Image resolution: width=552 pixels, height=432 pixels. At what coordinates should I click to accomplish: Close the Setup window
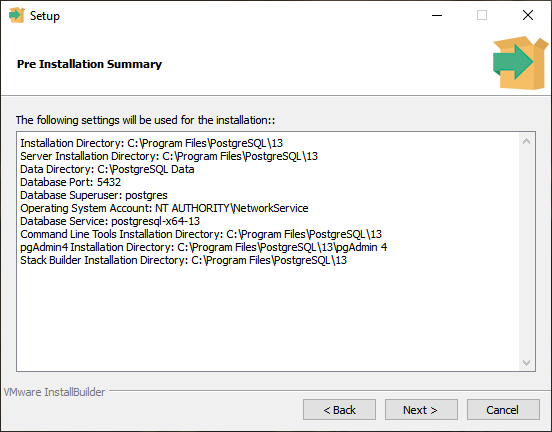(x=528, y=15)
